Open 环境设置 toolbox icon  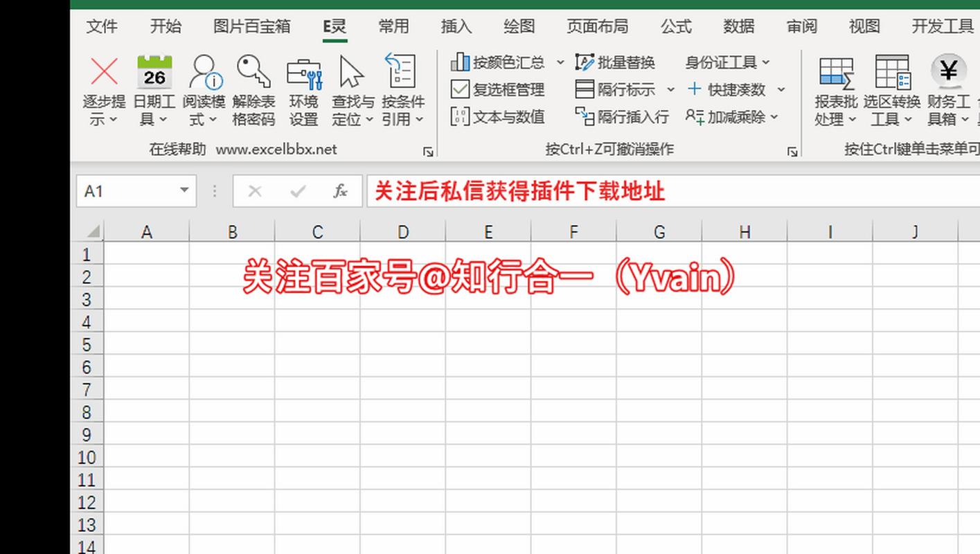tap(304, 73)
